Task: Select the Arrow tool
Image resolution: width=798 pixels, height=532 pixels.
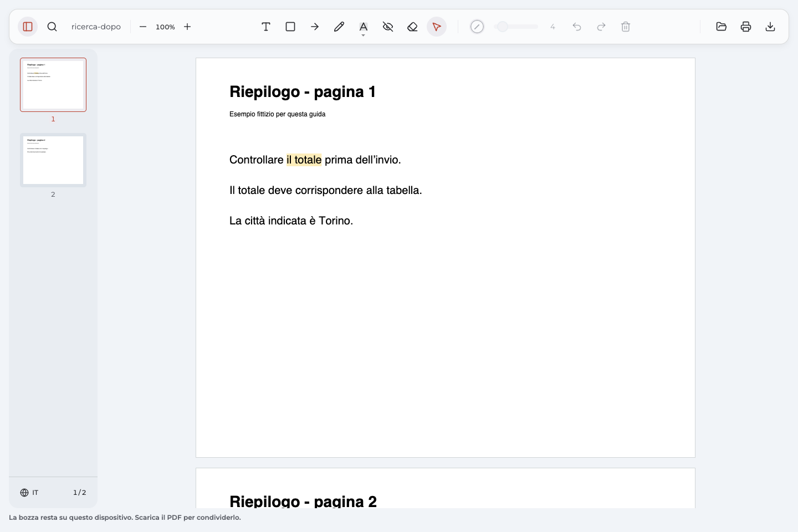Action: pyautogui.click(x=315, y=27)
